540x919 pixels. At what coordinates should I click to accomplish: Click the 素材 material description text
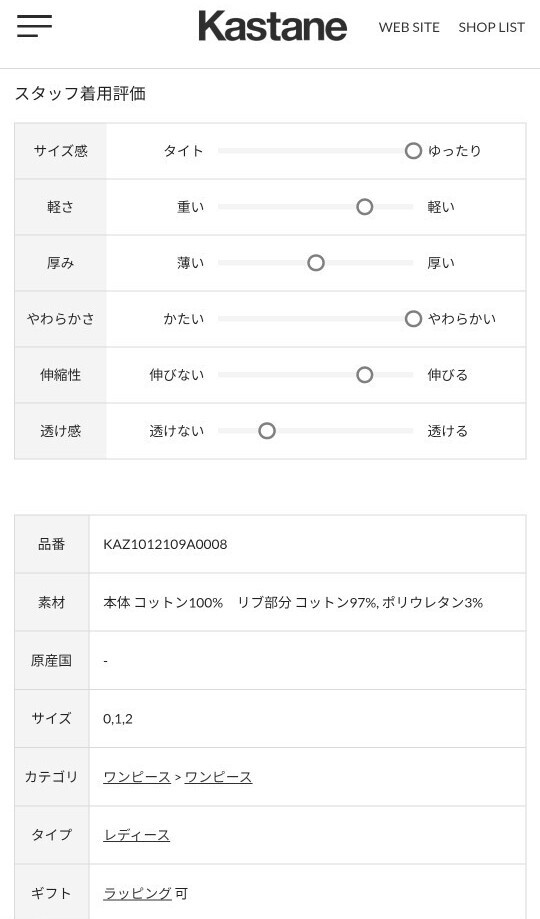[x=293, y=603]
